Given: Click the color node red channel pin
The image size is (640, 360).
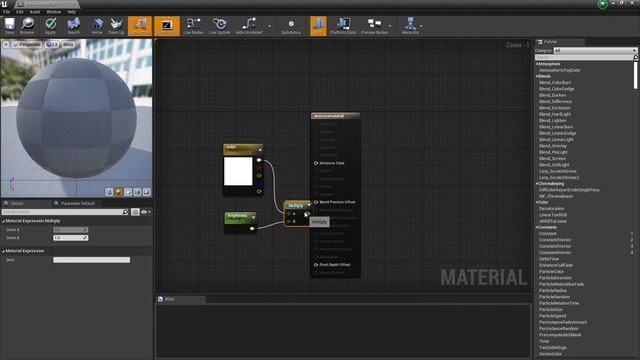Looking at the screenshot, I should [x=259, y=168].
